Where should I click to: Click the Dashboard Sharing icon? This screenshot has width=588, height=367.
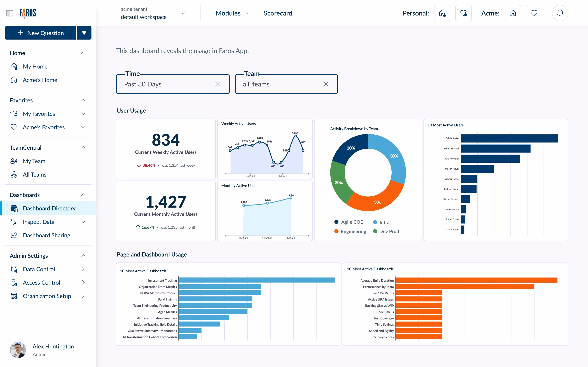pyautogui.click(x=14, y=235)
